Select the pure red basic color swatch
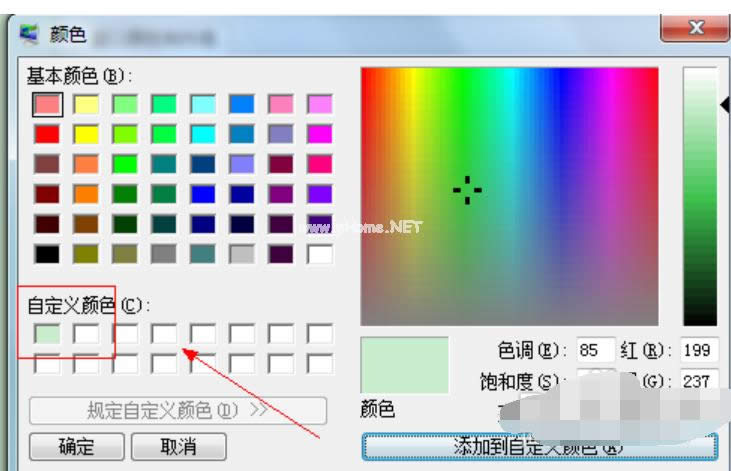Viewport: 731px width, 471px height. [x=47, y=134]
